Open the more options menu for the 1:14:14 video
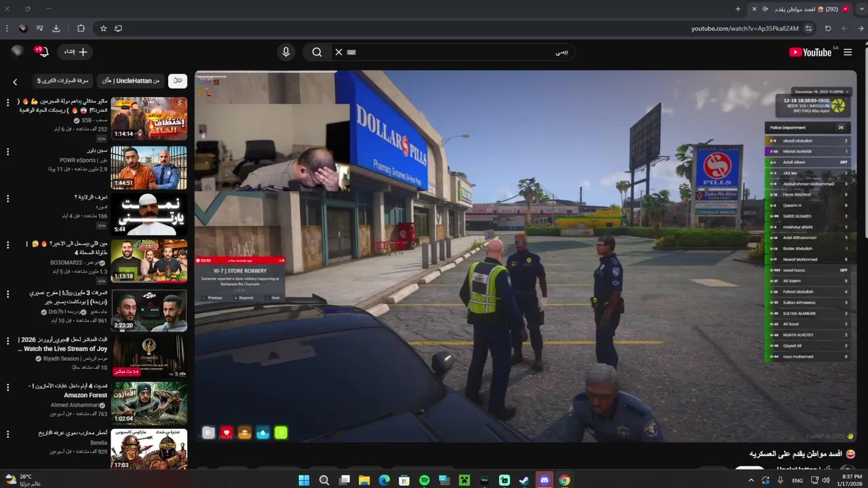Viewport: 868px width, 488px height. pos(8,102)
